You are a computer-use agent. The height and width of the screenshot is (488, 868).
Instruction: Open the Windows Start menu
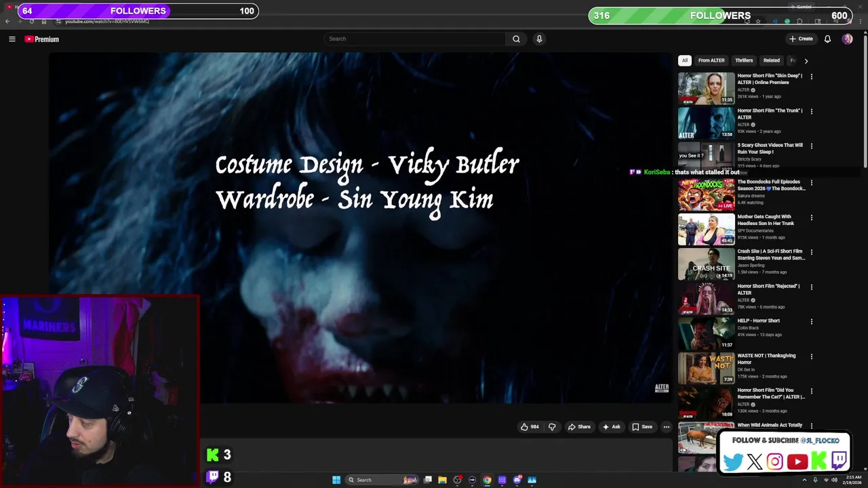click(x=336, y=480)
